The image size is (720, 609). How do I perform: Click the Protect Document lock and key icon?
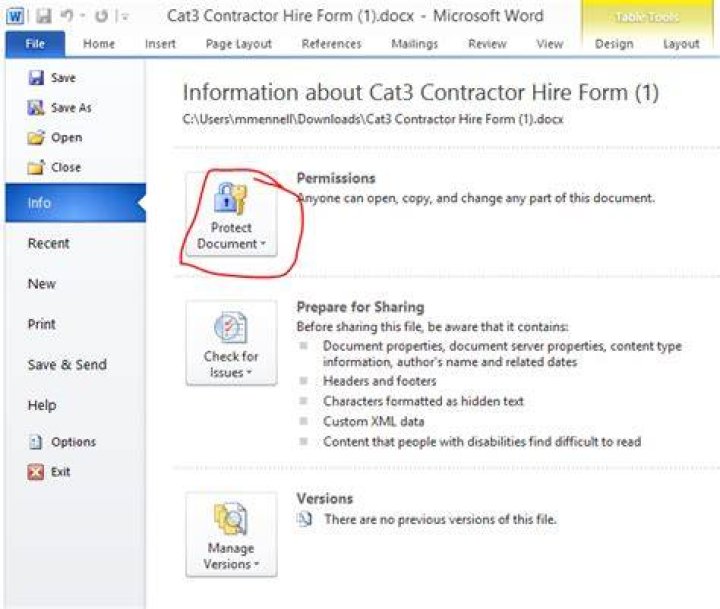tap(231, 198)
